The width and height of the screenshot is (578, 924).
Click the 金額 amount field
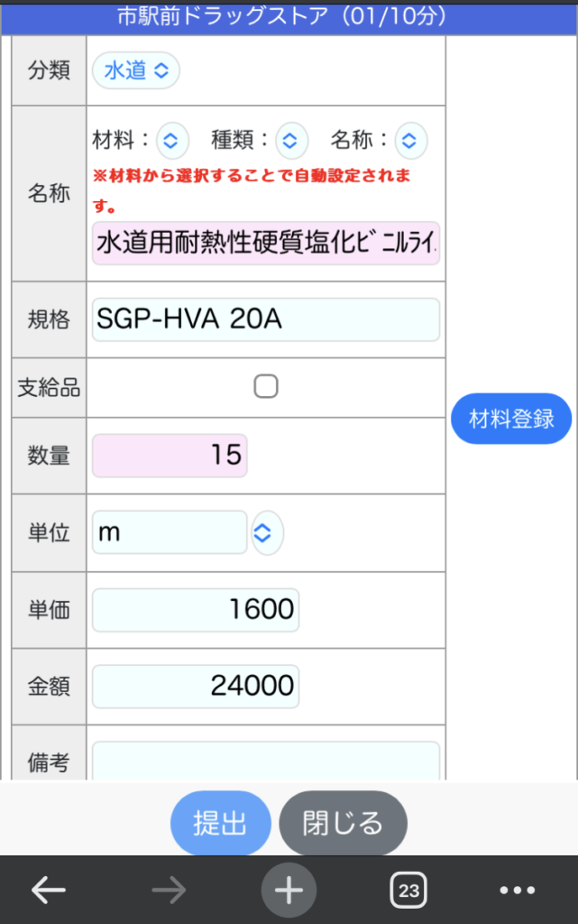tap(195, 687)
